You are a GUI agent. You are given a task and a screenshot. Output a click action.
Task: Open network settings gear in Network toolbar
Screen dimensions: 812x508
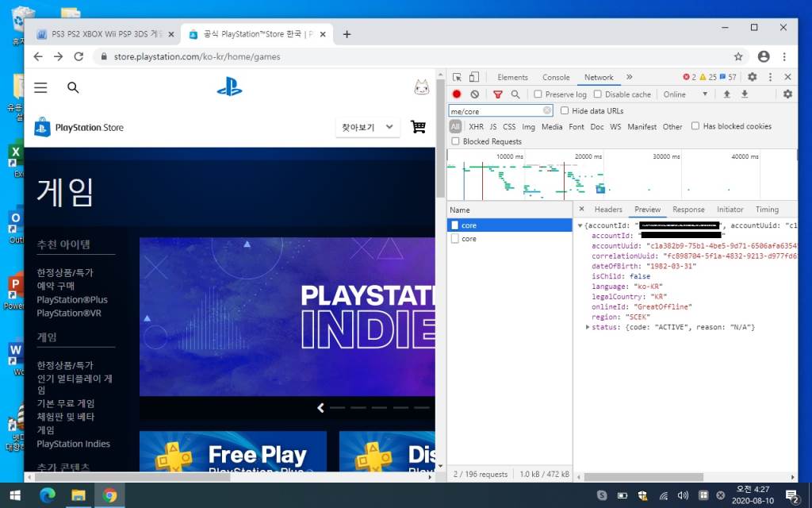pyautogui.click(x=787, y=94)
